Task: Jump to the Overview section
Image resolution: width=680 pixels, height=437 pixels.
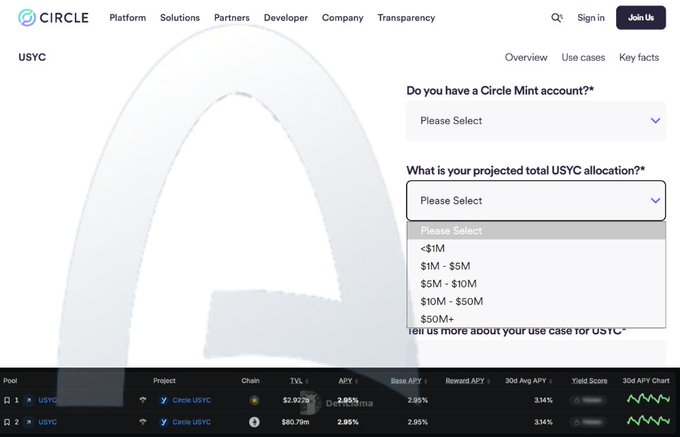Action: [x=526, y=57]
